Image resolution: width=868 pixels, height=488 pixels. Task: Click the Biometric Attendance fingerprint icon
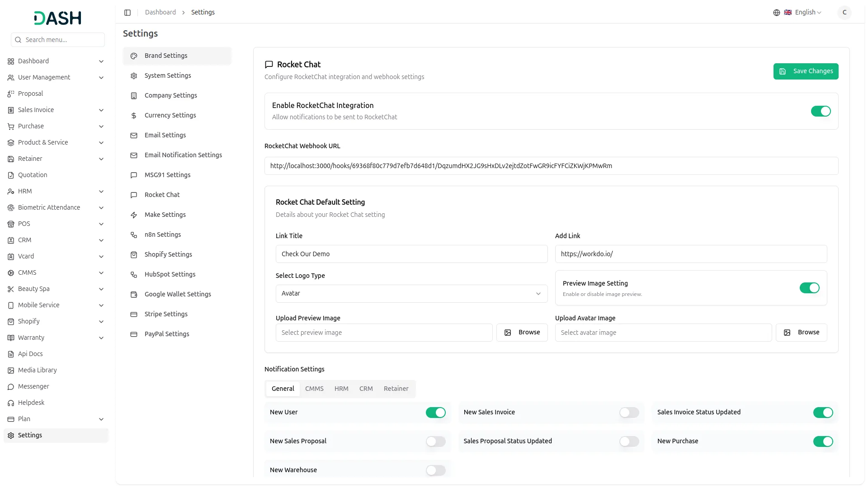[11, 208]
